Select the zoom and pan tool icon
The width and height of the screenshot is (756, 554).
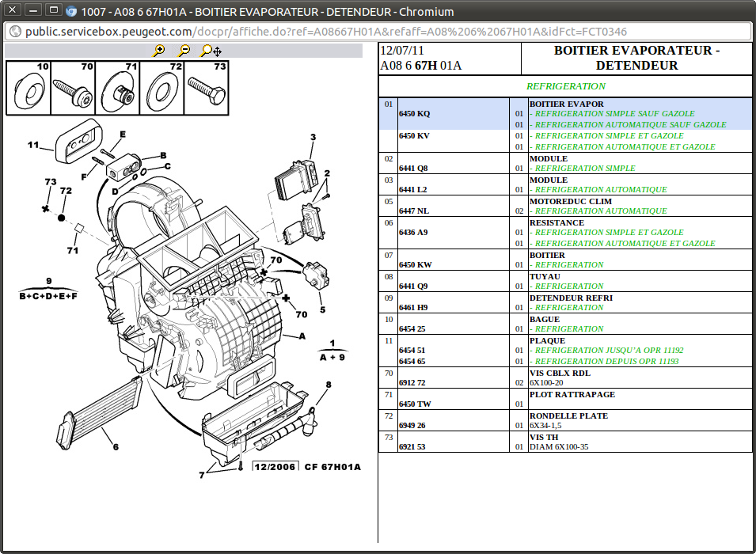point(211,51)
